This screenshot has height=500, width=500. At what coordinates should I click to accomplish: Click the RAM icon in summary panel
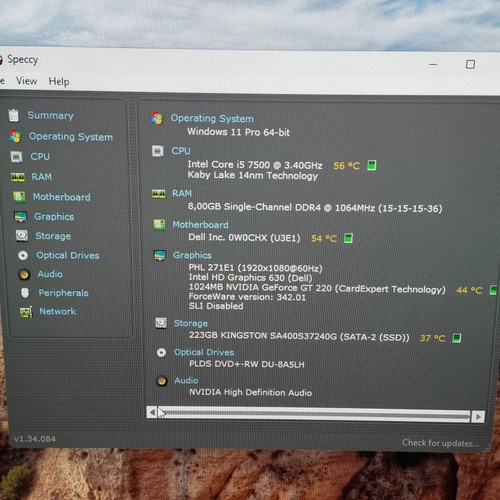pos(158,194)
